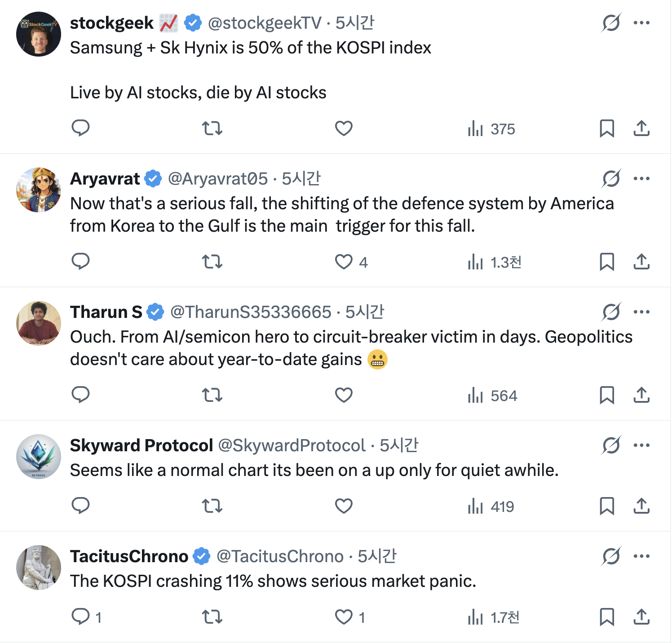Open more options menu on stockgeek's post
This screenshot has width=672, height=643.
point(641,23)
